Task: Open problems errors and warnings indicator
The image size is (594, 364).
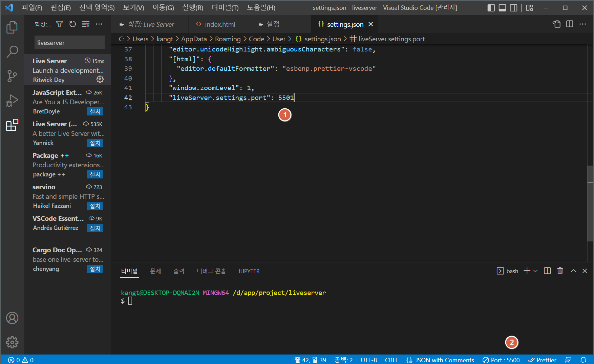Action: tap(21, 360)
